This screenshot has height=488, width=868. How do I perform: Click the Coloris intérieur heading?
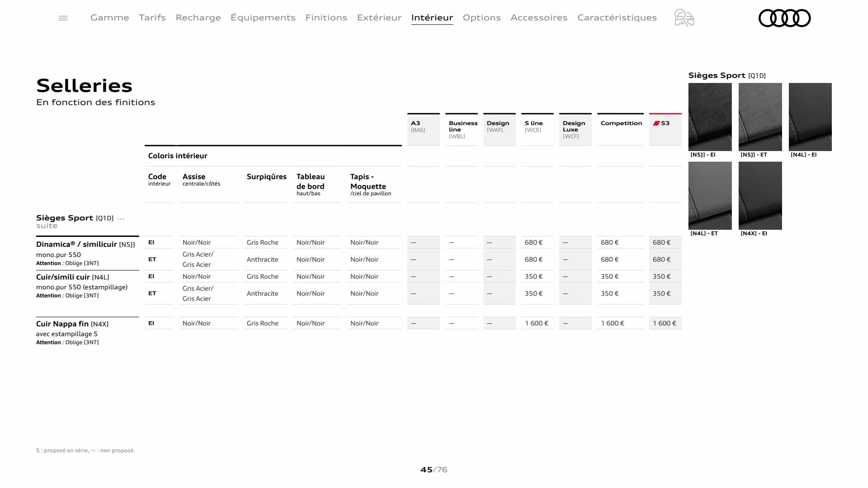(x=177, y=156)
